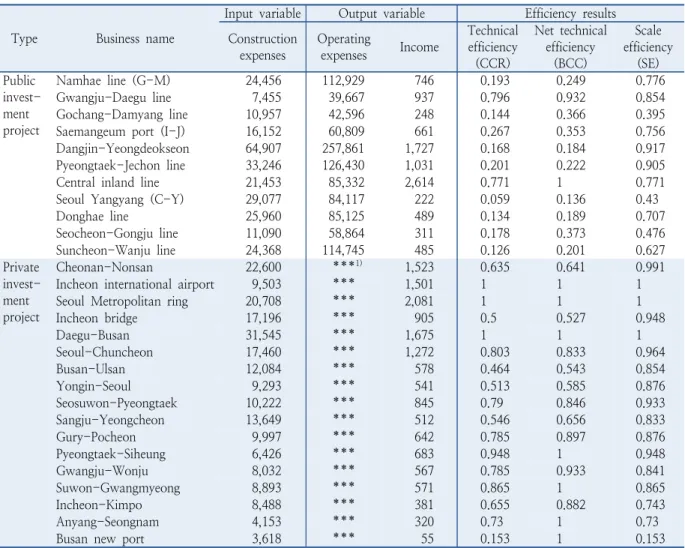Click the 'Input variable' header
Screen dimensions: 685x548
(x=263, y=14)
